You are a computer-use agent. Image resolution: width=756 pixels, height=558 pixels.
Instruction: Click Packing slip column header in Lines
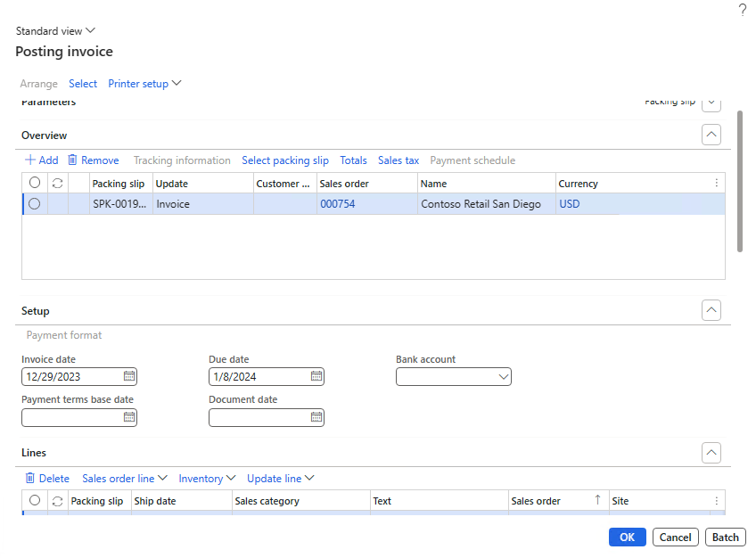pos(100,501)
